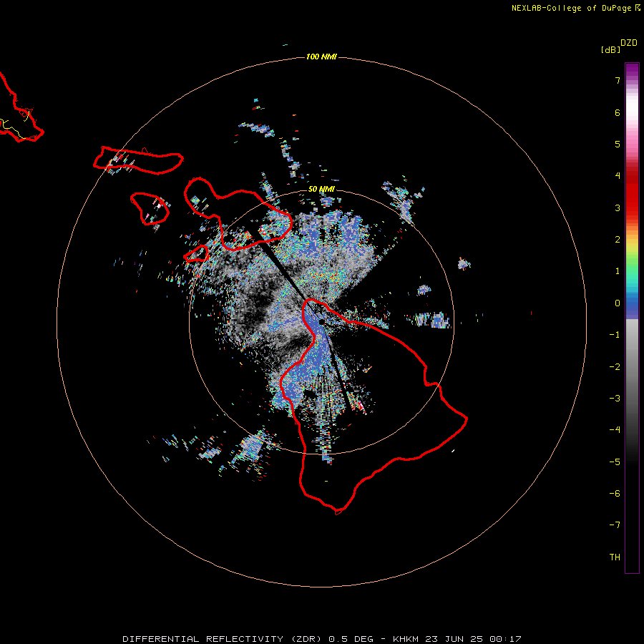Viewport: 644px width, 644px height.
Task: Click the [dB] units label
Action: [610, 49]
